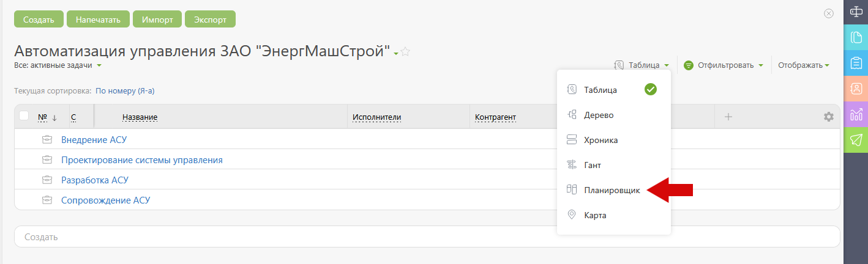Click the Создать input field at bottom

[427, 237]
